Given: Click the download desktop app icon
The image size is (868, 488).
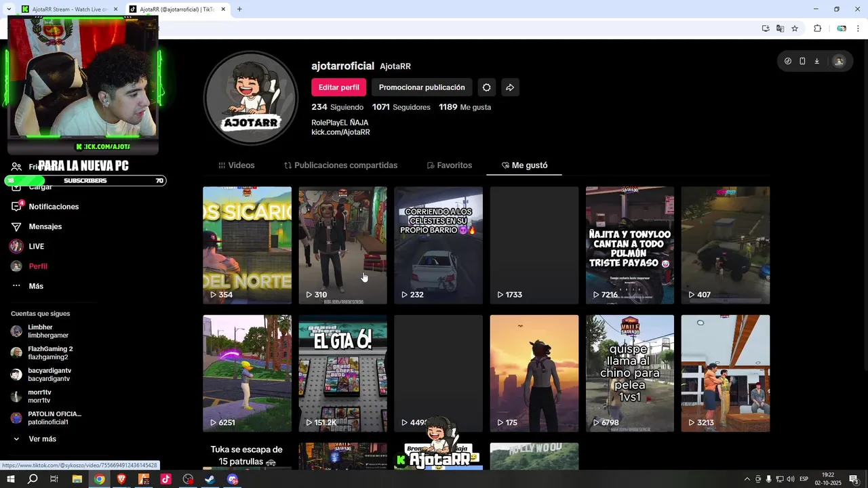Looking at the screenshot, I should pos(816,61).
